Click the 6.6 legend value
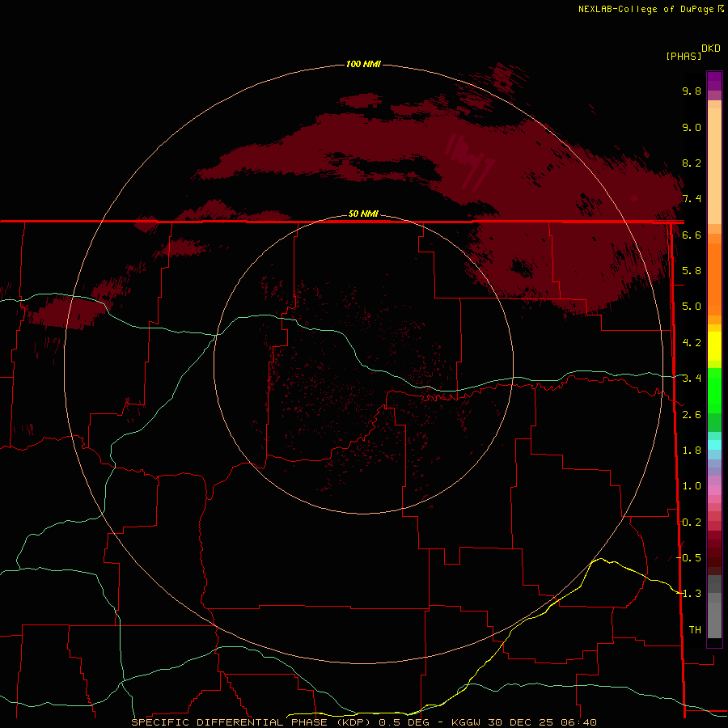 point(692,235)
